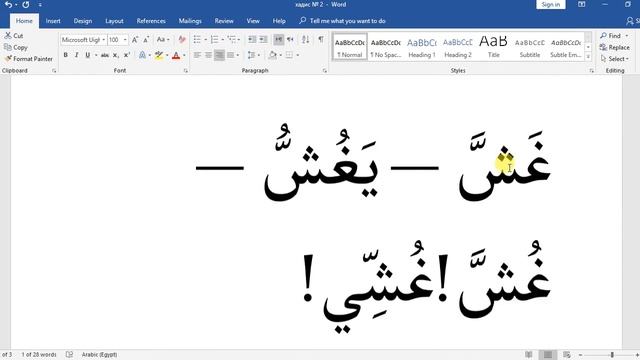Clear all formatting
The image size is (640, 360).
(182, 40)
